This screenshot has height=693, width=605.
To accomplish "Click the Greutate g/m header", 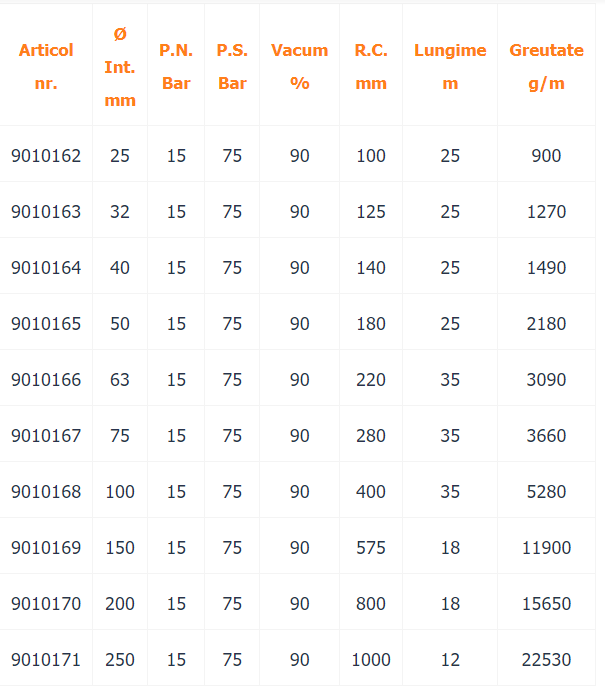I will click(x=546, y=67).
